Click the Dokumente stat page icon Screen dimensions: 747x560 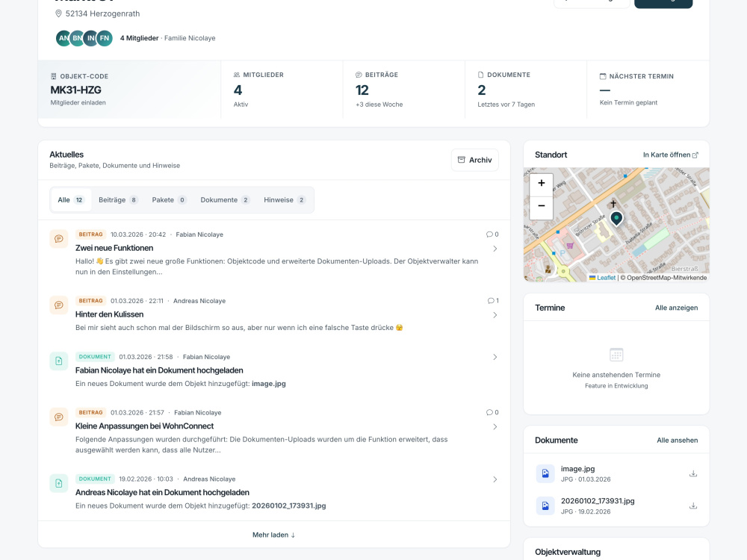tap(480, 75)
